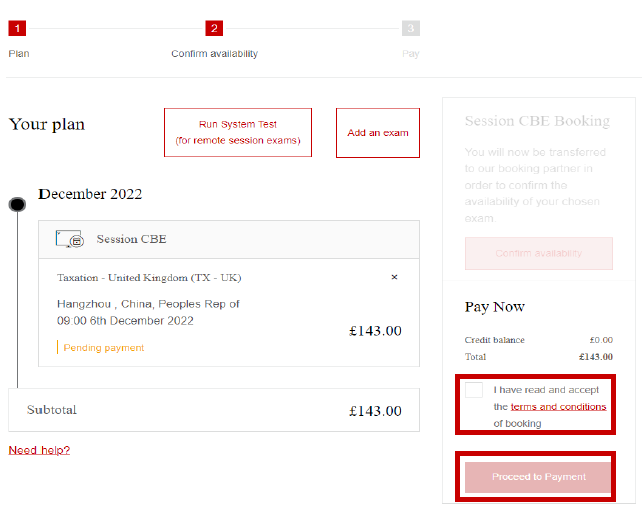Select the step 2 red number box
This screenshot has width=644, height=509.
click(x=214, y=28)
